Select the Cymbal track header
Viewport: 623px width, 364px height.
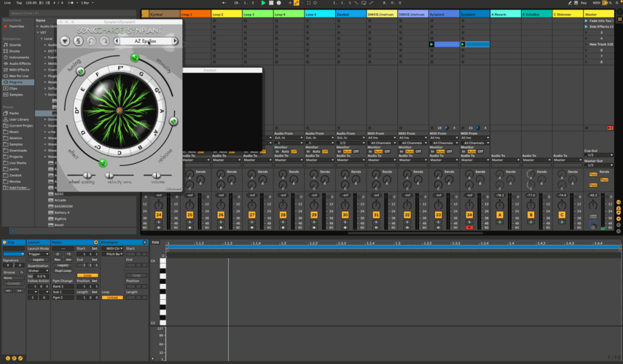tap(164, 15)
